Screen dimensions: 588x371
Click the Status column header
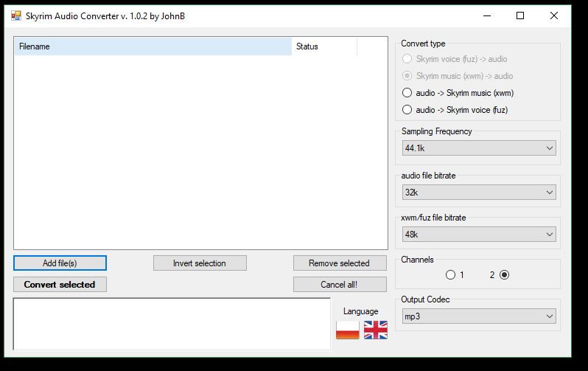tap(324, 46)
